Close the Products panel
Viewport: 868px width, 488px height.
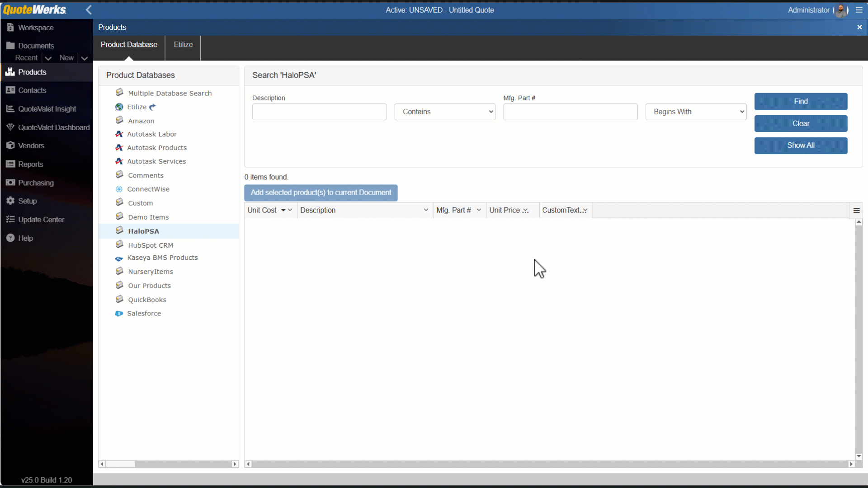(x=859, y=27)
